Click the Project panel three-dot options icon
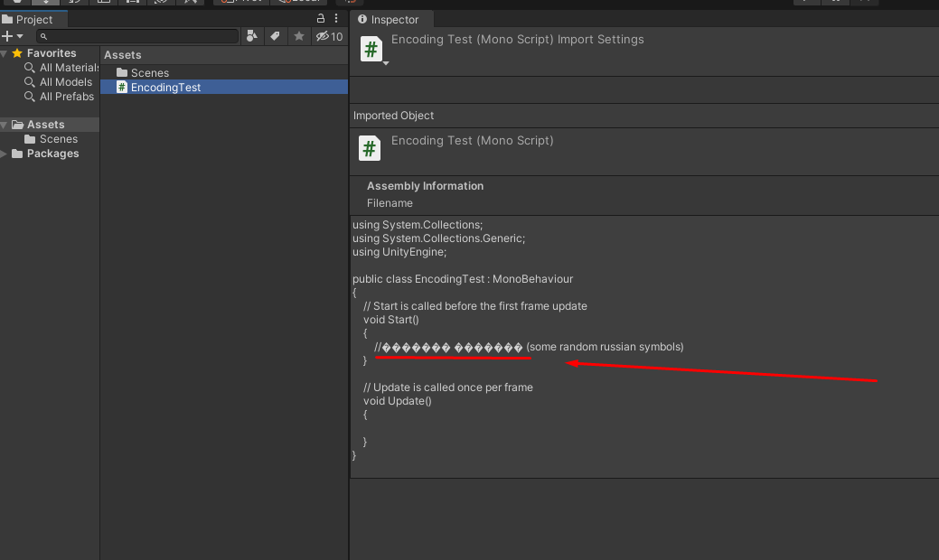939x560 pixels. coord(336,19)
